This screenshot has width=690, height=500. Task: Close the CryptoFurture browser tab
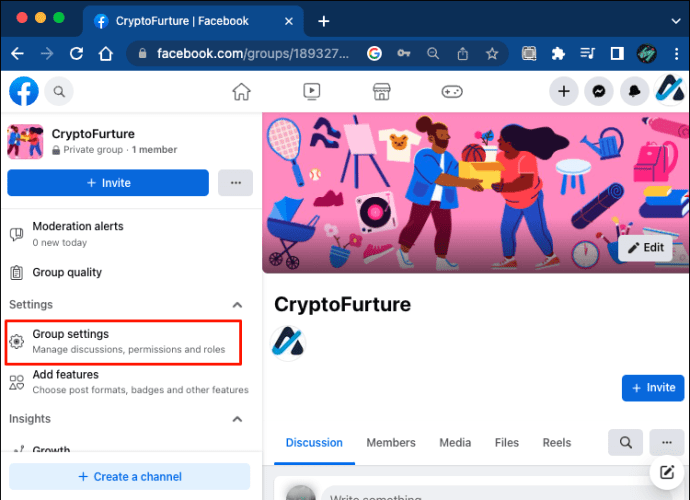289,21
